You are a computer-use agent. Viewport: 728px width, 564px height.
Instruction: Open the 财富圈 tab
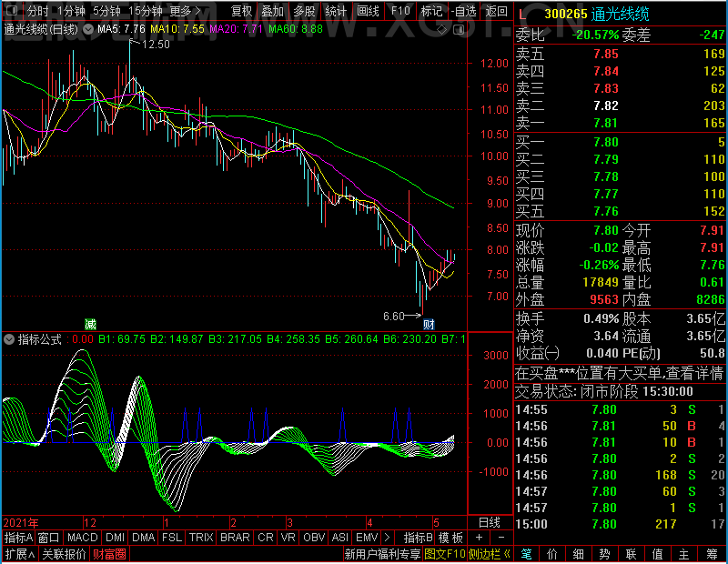click(x=109, y=554)
